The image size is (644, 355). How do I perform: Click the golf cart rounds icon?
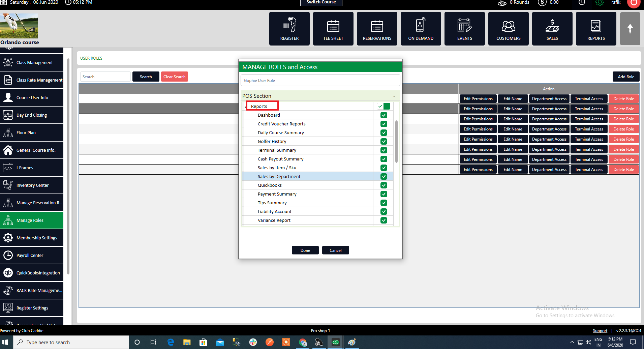pyautogui.click(x=502, y=3)
